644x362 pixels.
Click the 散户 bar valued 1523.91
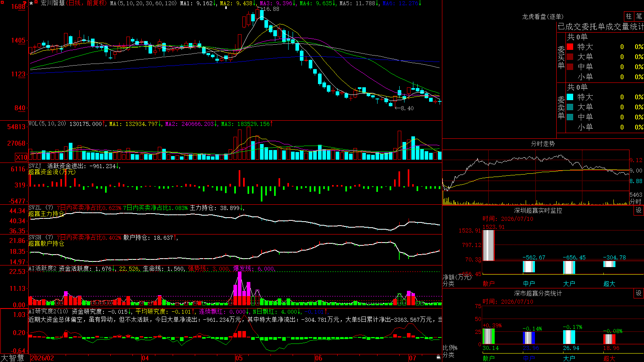(489, 245)
